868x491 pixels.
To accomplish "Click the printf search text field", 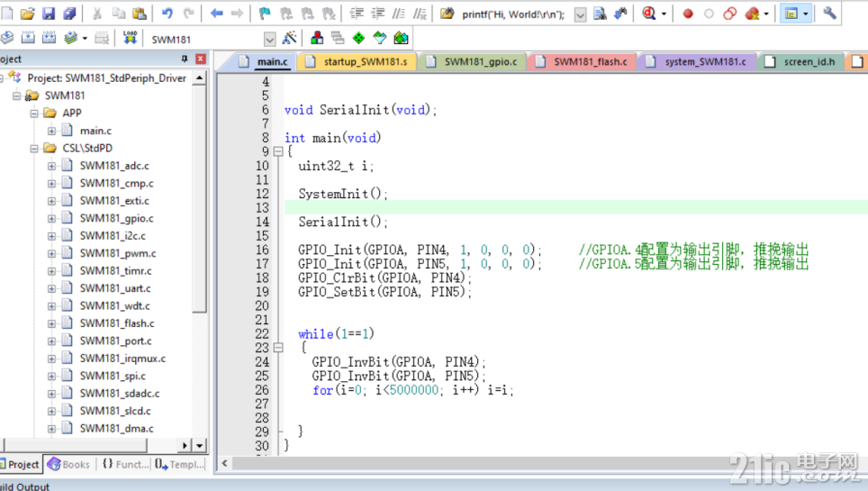I will coord(514,14).
